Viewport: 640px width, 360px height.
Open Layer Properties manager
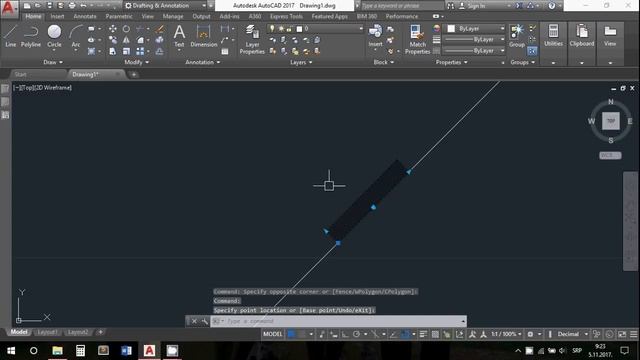(252, 39)
